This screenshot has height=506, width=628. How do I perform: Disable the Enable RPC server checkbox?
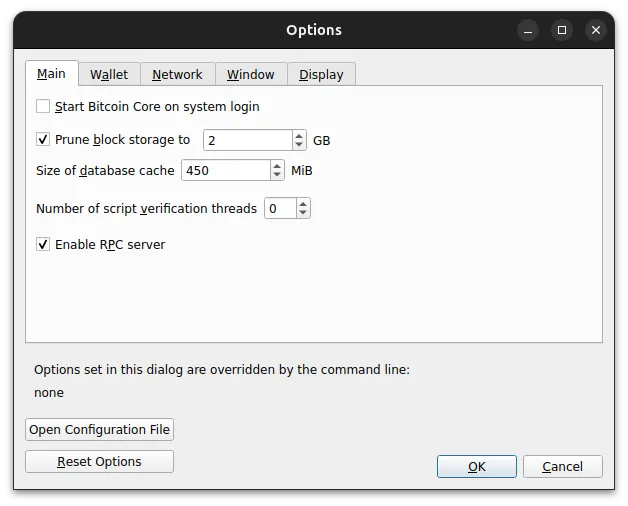[43, 244]
